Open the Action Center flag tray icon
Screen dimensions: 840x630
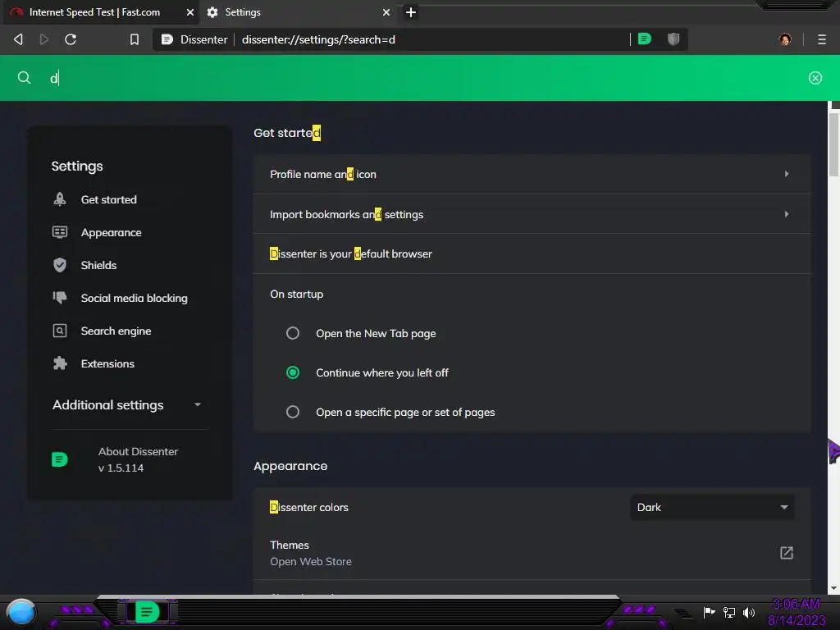click(710, 612)
